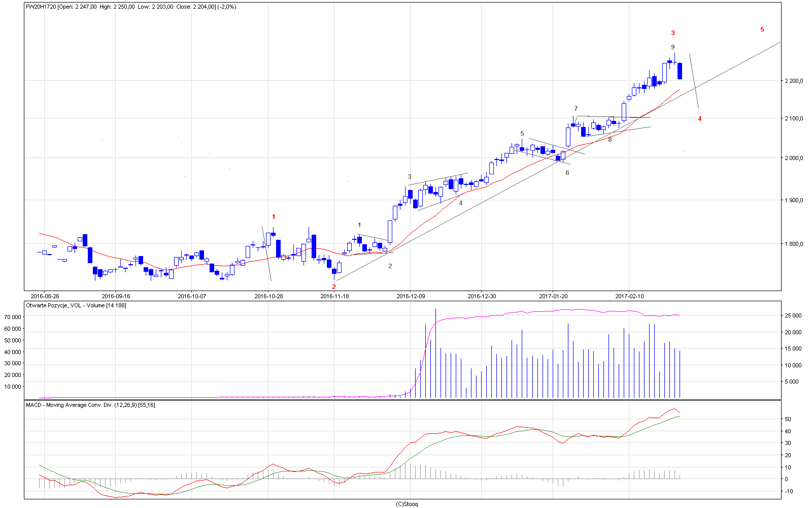812x508 pixels.
Task: Select the gray wave label 5
Action: (522, 134)
